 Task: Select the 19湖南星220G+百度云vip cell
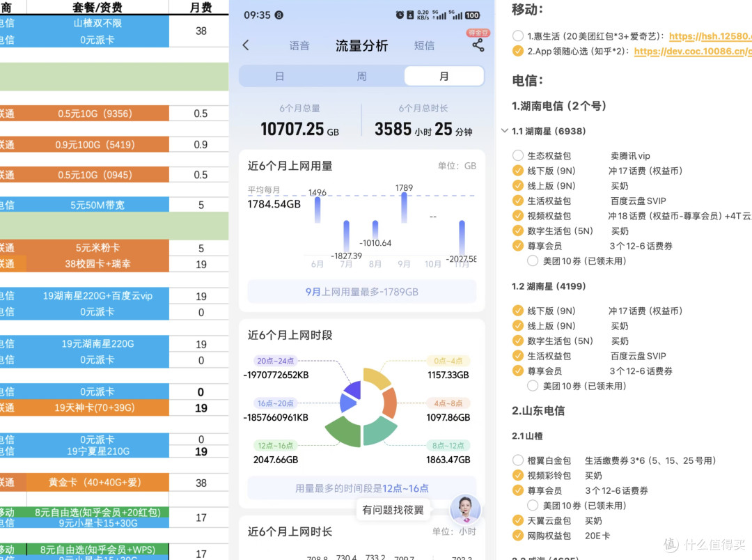pyautogui.click(x=97, y=296)
